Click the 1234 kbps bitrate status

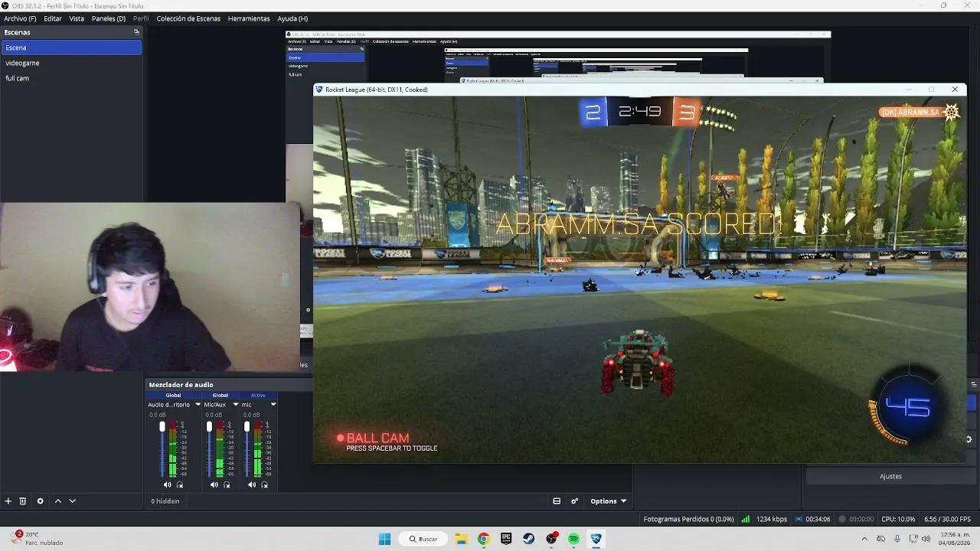click(772, 520)
